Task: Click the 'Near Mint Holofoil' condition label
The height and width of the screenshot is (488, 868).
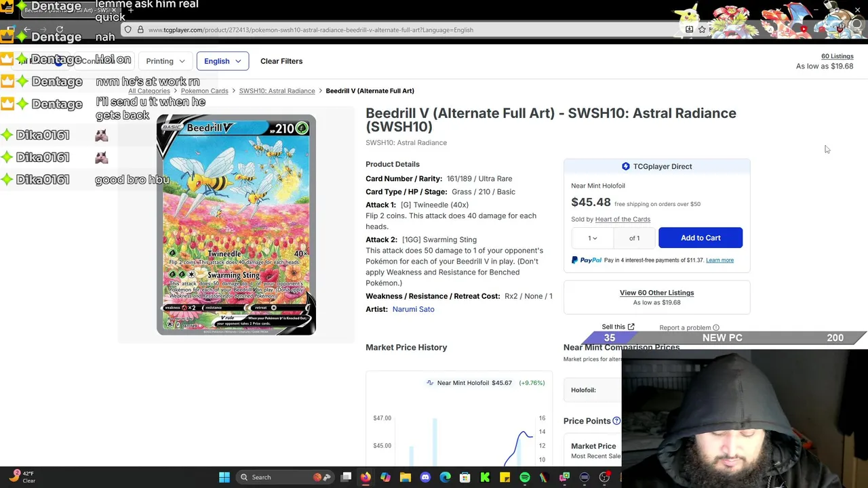Action: 598,186
